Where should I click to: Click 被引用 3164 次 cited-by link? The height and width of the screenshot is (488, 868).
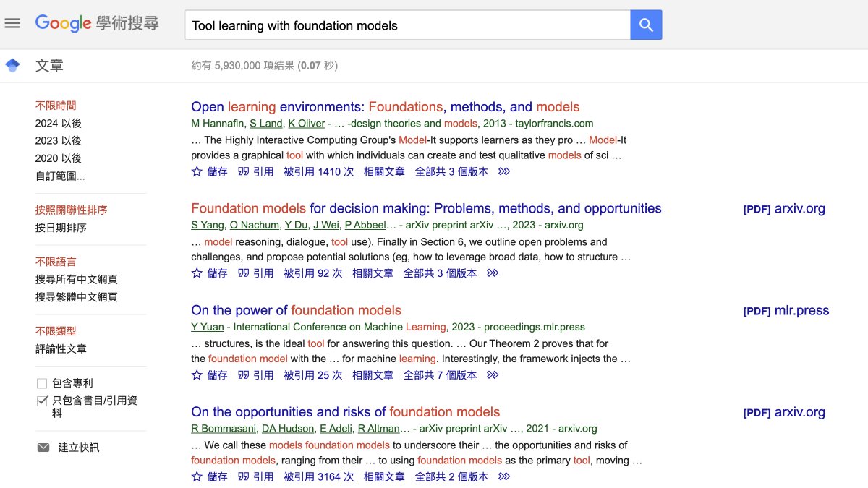click(x=318, y=476)
